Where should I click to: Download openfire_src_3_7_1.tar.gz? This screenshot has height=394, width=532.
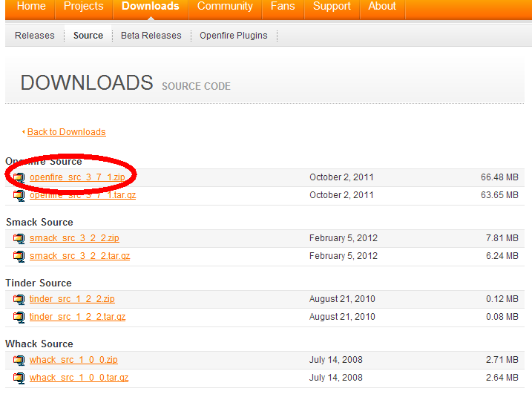click(83, 195)
